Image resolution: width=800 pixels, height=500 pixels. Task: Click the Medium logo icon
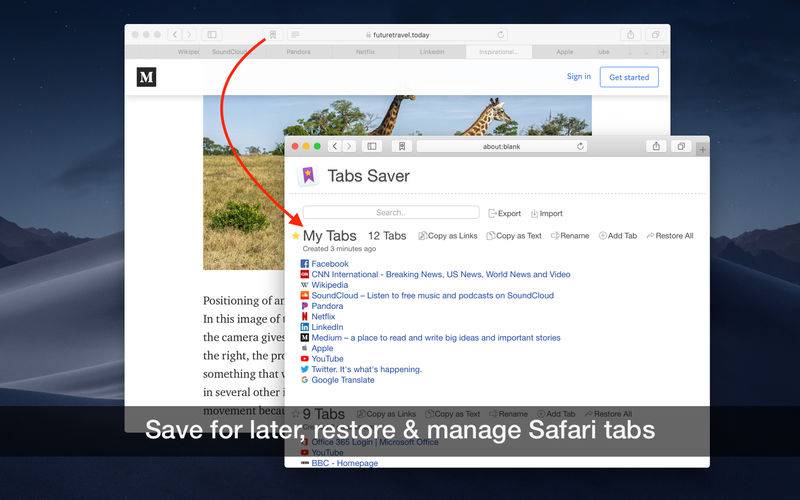point(146,77)
